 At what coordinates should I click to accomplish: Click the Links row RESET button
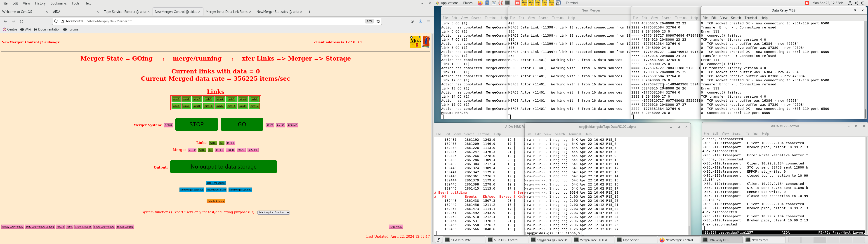(x=231, y=143)
